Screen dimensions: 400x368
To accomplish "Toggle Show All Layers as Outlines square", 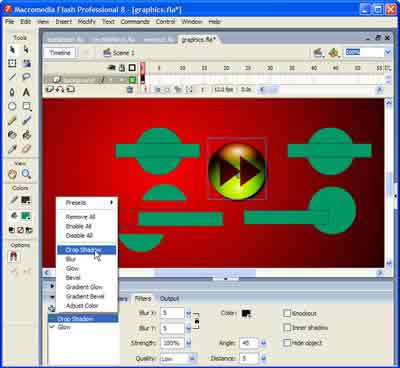I will [132, 68].
